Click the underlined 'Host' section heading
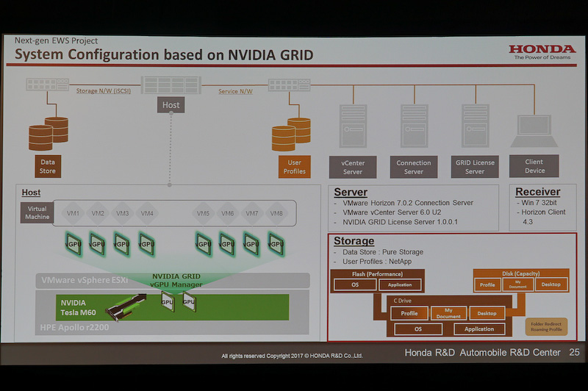 point(31,193)
